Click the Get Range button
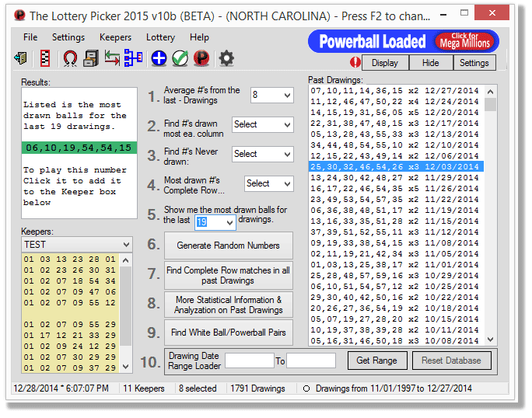This screenshot has height=418, width=532. tap(377, 361)
